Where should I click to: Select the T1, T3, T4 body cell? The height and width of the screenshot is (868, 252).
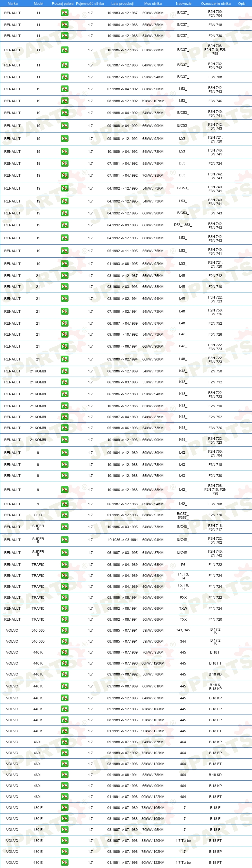183,576
